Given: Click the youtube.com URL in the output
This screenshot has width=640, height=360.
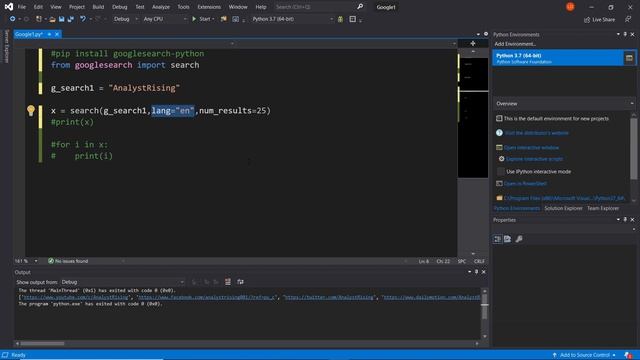Looking at the screenshot, I should click(75, 297).
